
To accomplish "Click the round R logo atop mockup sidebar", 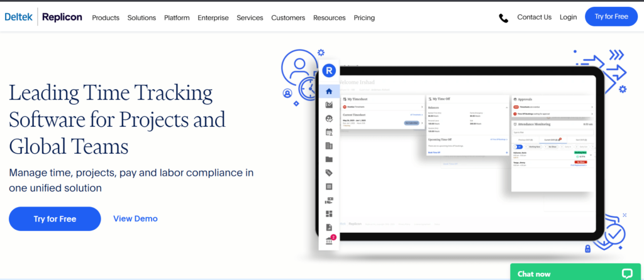I will [x=328, y=70].
